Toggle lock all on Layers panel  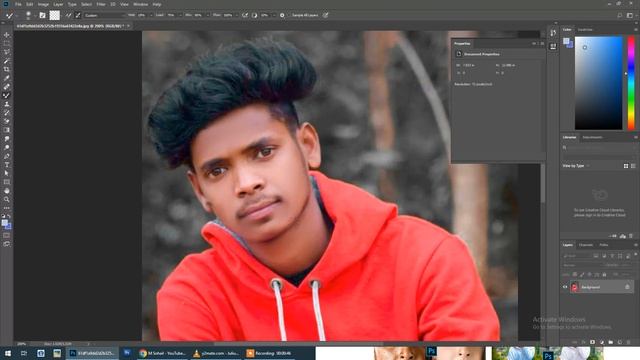[604, 274]
